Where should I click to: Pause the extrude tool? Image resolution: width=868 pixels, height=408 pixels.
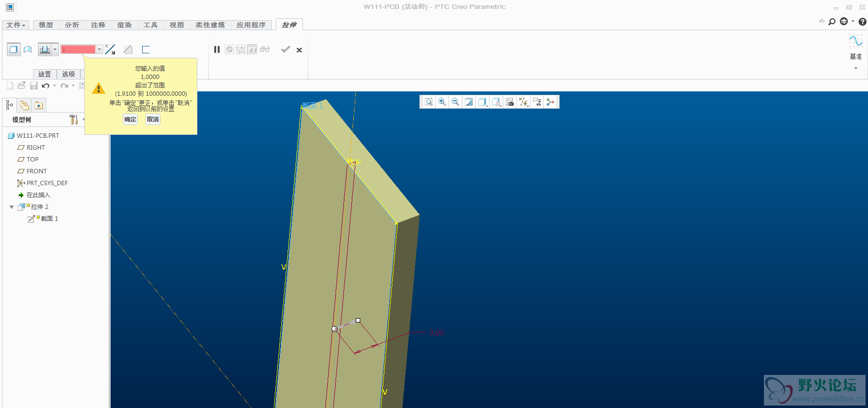click(217, 49)
